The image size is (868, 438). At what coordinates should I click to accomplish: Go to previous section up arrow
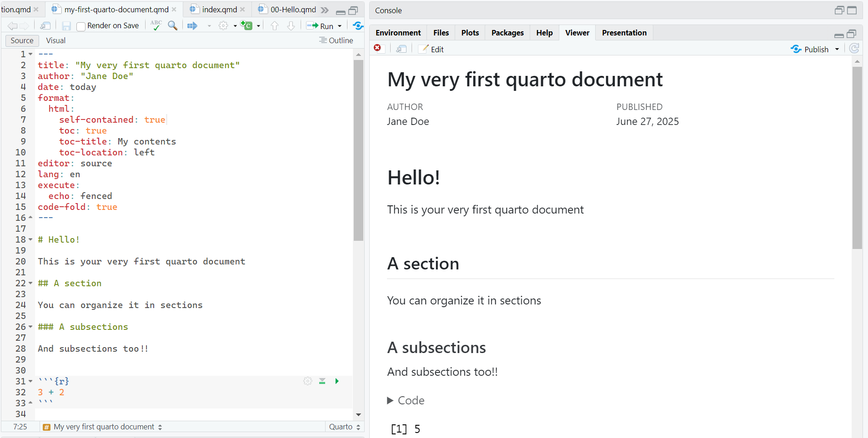click(x=275, y=26)
